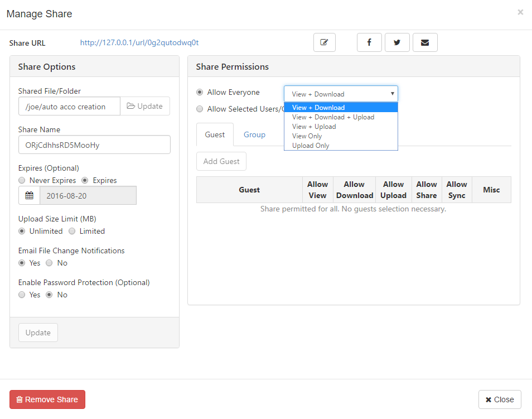
Task: Click the Allow View column header
Action: click(317, 190)
